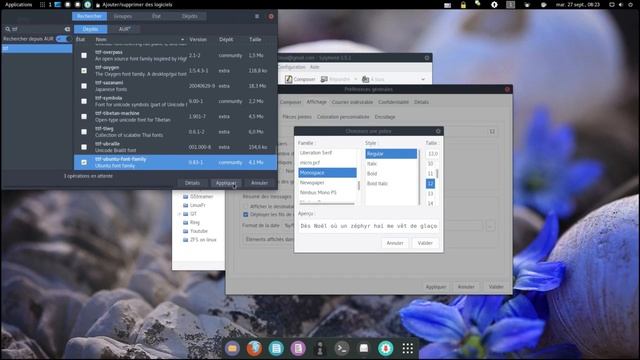Screen dimensions: 640x360
Task: Check the ttf-symbola package checkbox
Action: 84,101
